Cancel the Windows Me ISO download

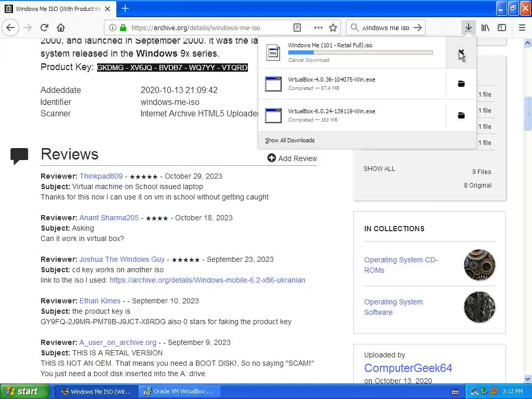[x=461, y=52]
